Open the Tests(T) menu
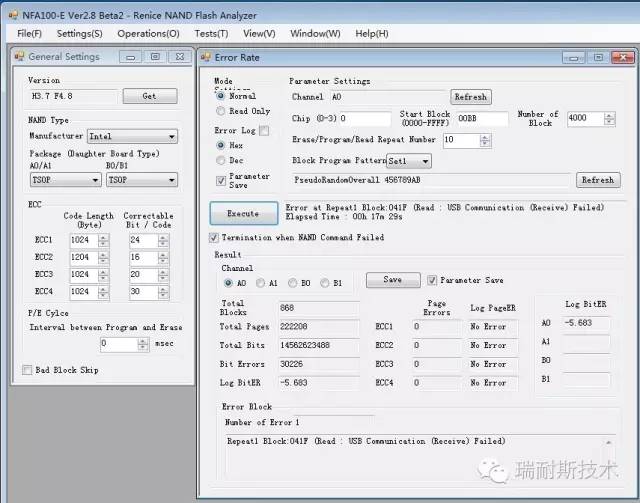Screen dimensions: 640x503 pos(211,33)
